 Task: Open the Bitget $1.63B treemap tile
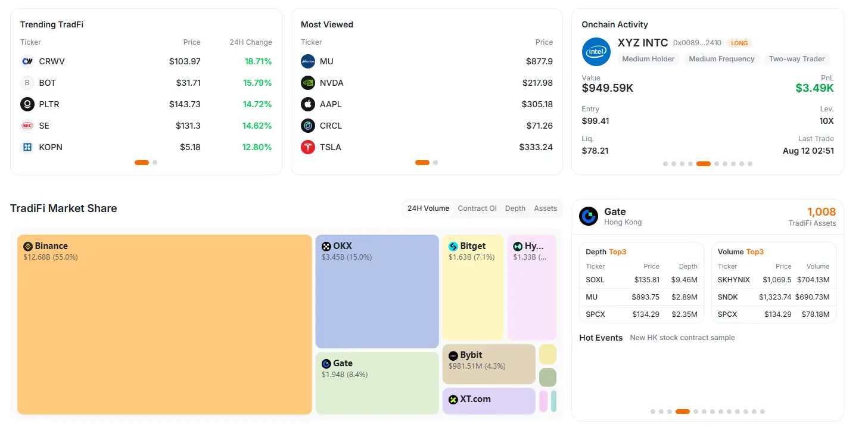tap(473, 288)
